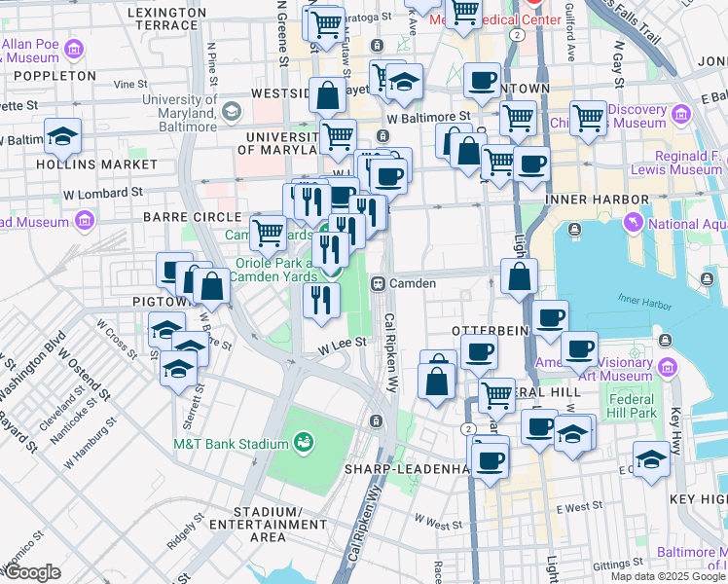Click M&T Bank Stadium pin icon

305,443
